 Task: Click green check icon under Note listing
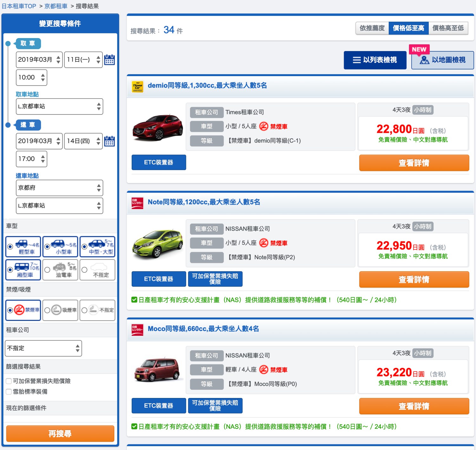pos(135,300)
